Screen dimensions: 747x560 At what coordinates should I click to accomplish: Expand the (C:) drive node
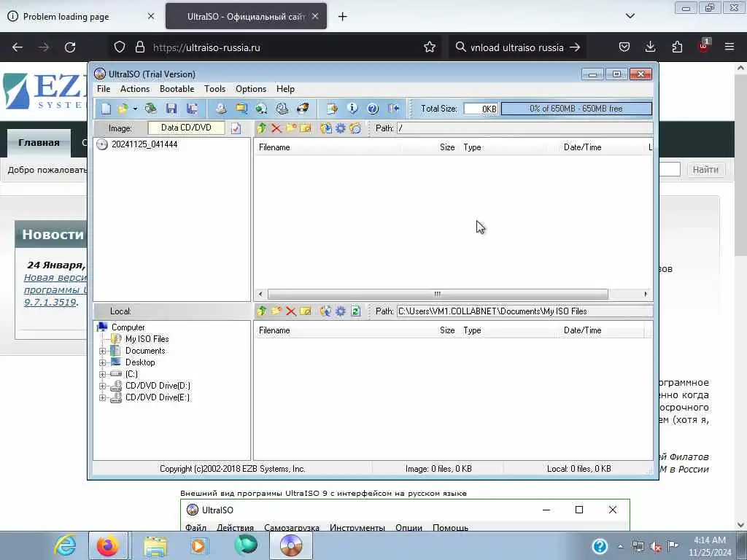pyautogui.click(x=102, y=374)
